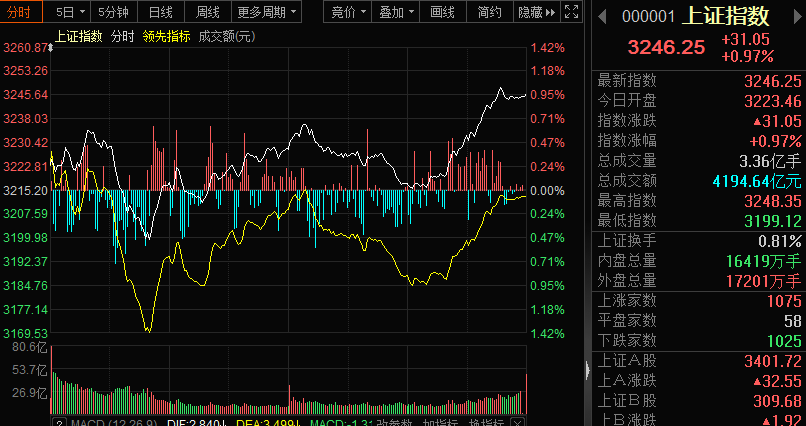Open the 更多周期 dropdown
This screenshot has width=806, height=426.
pos(267,12)
